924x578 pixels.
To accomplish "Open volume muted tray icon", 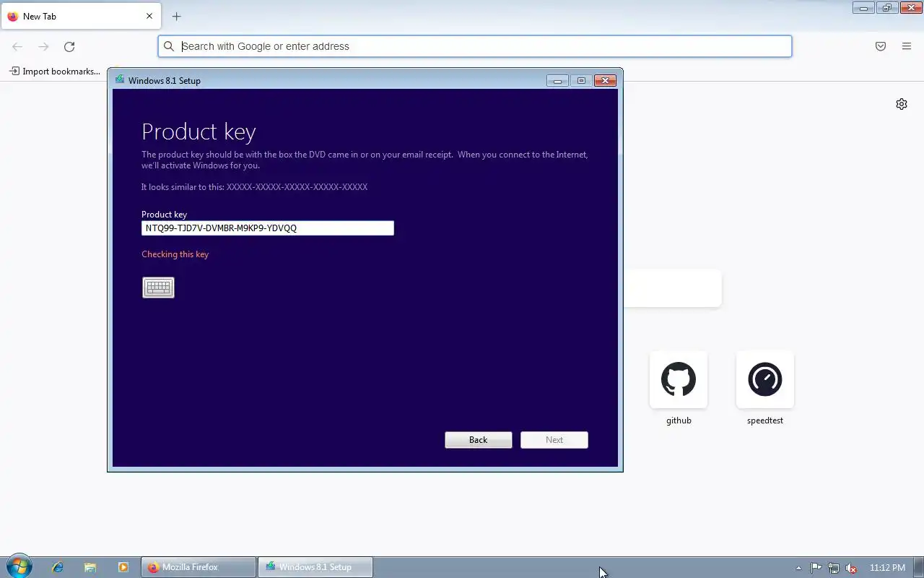I will [x=852, y=568].
